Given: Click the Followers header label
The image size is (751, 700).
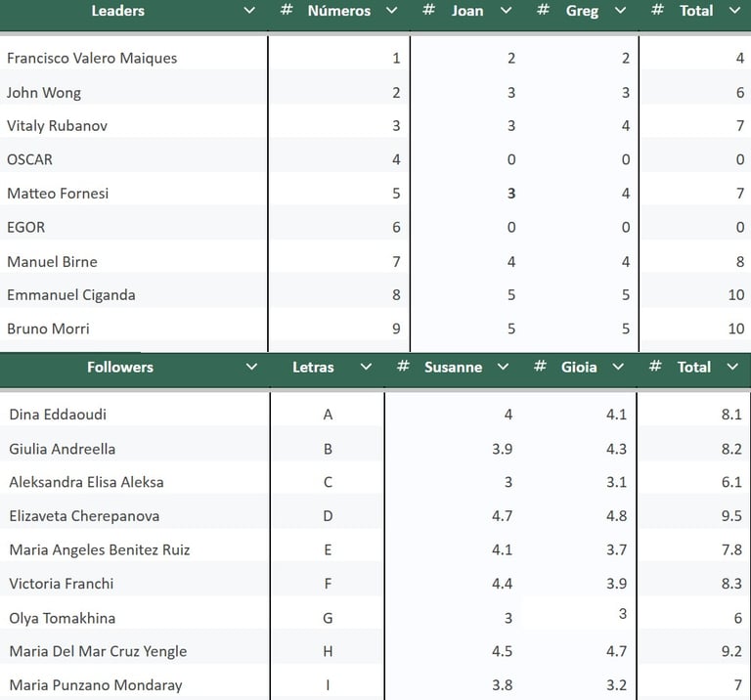Looking at the screenshot, I should (x=120, y=367).
